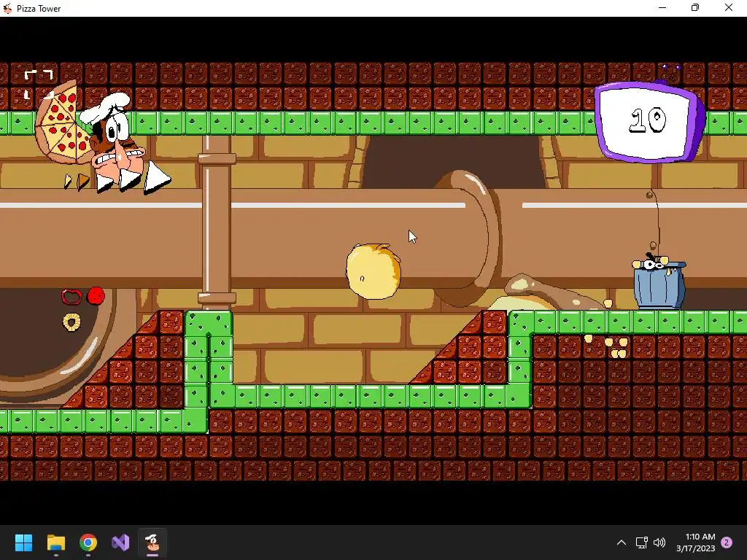Restore down the Pizza Tower window

point(695,8)
